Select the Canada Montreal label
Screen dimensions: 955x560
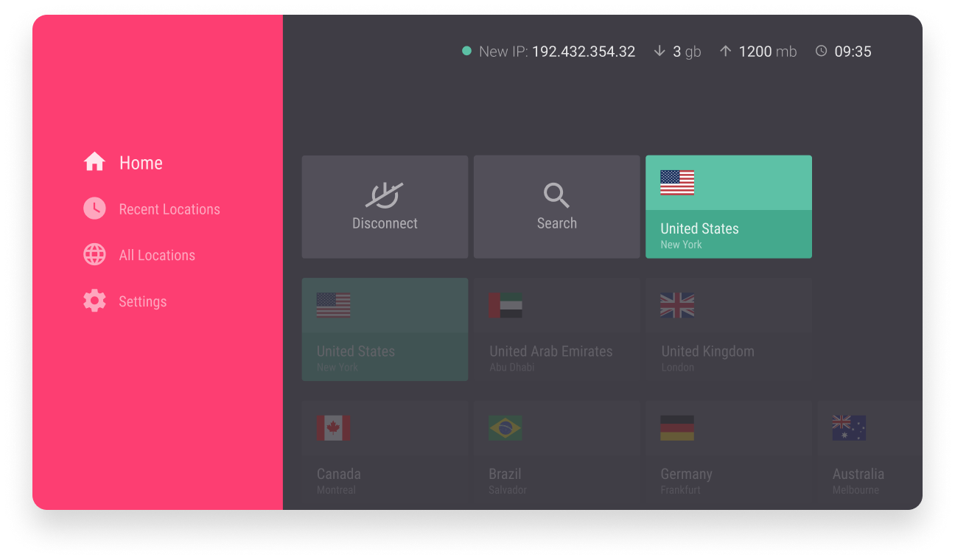339,480
